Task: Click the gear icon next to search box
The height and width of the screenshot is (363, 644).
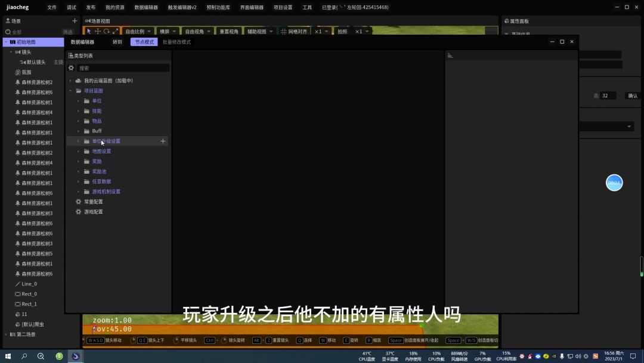Action: pos(71,68)
